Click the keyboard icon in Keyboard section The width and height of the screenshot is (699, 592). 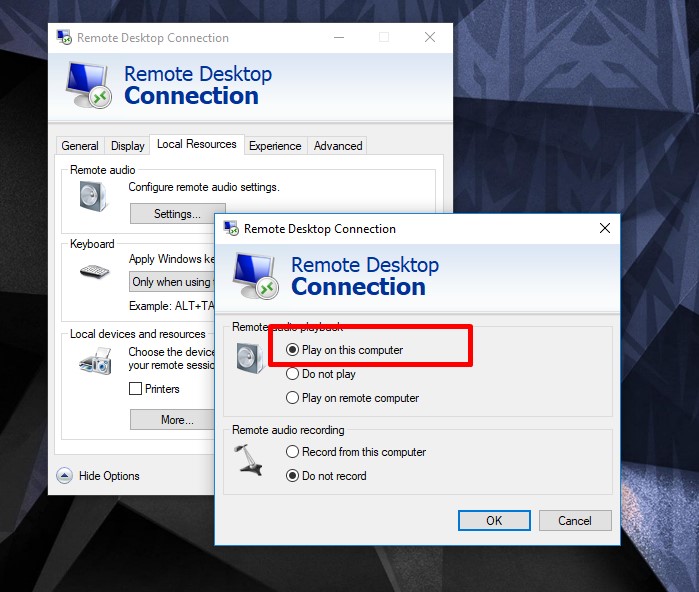click(x=95, y=271)
